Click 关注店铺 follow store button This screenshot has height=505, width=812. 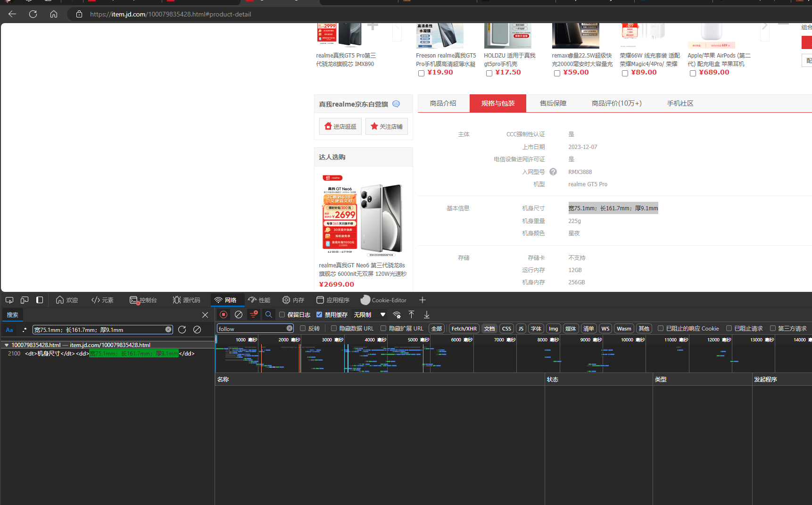coord(387,126)
